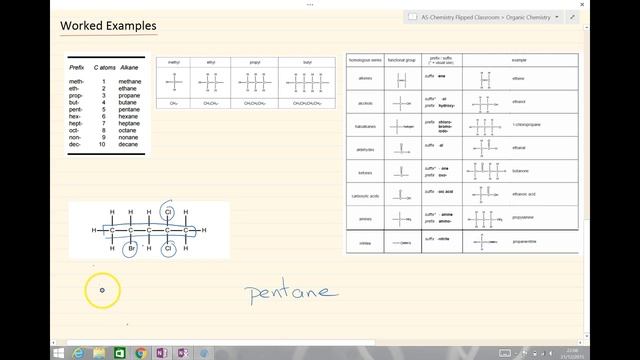This screenshot has width=640, height=360.
Task: Open the taskbar clock and date
Action: coord(572,353)
